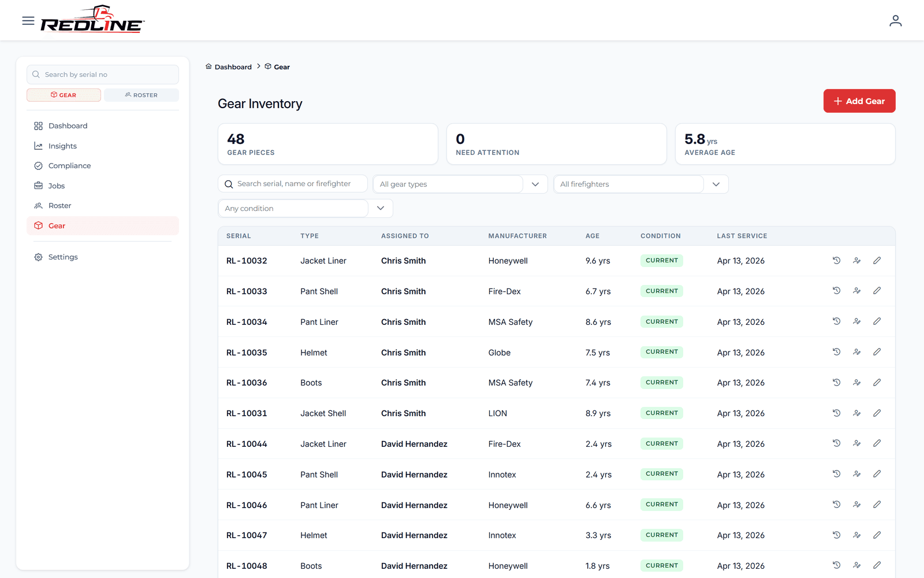Click the Redline logo
This screenshot has height=578, width=924.
(x=92, y=20)
